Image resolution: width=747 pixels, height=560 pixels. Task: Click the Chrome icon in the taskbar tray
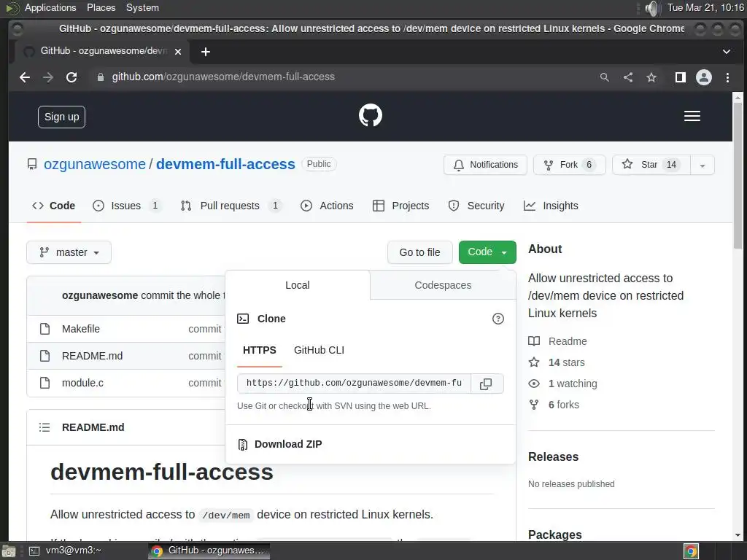coord(692,551)
